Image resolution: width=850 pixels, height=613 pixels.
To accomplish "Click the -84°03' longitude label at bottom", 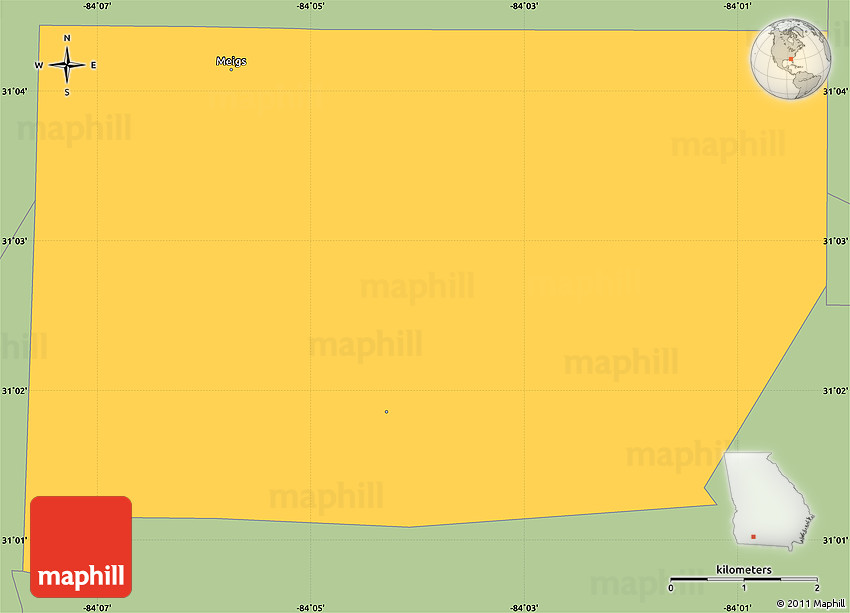I will tap(524, 607).
